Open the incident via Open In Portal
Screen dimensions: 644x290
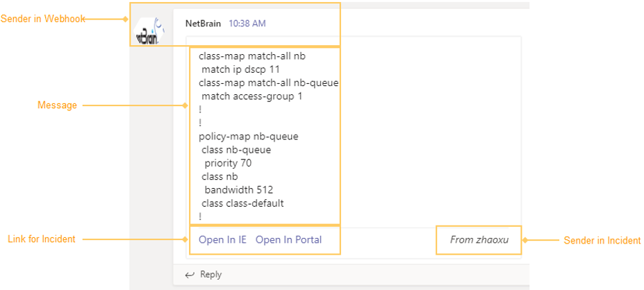point(288,240)
